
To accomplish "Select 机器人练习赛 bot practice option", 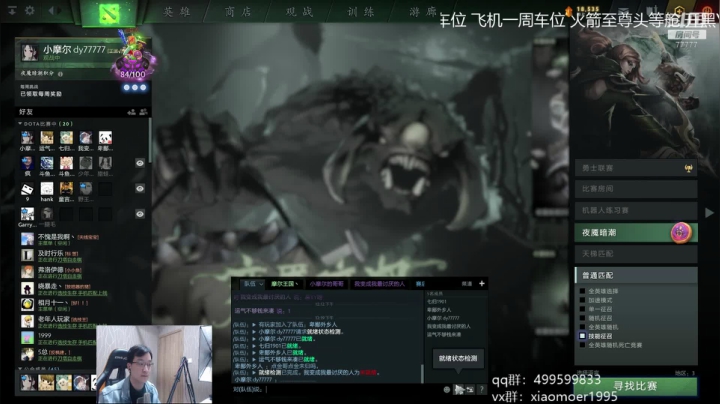I will click(x=636, y=210).
